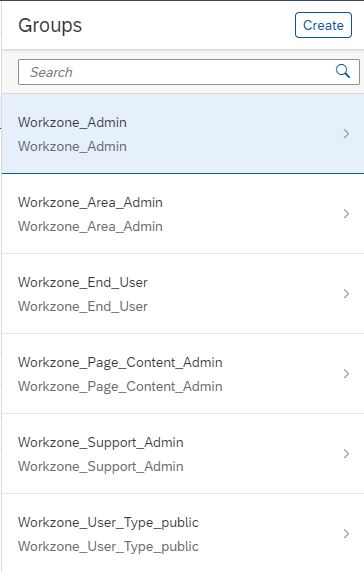This screenshot has width=364, height=572.
Task: Click the Workzone_Area_Admin gray subtitle text
Action: point(90,226)
